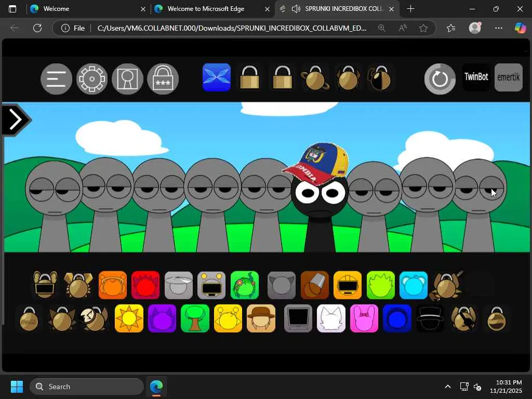This screenshot has height=399, width=532.
Task: Open the browser profile avatar
Action: (x=475, y=28)
